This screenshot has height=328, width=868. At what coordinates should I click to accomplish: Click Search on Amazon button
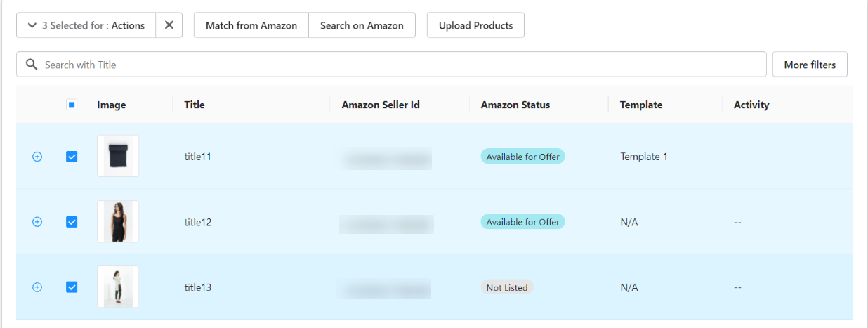pyautogui.click(x=362, y=25)
